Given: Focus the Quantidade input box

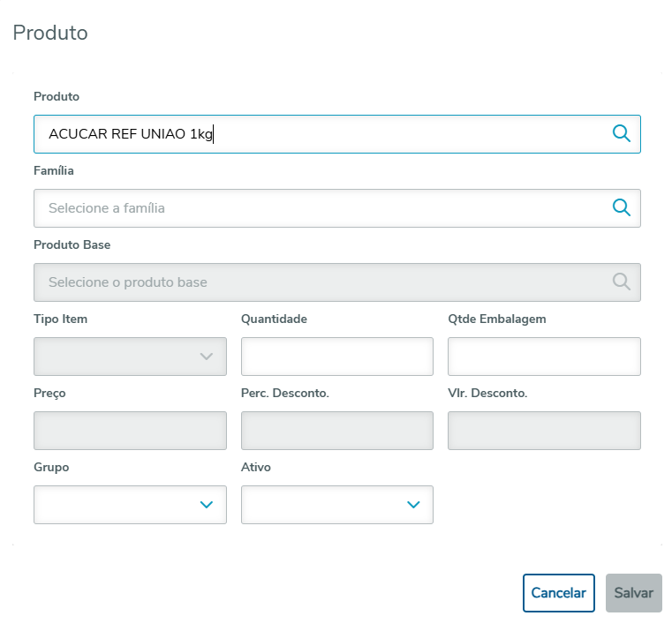Looking at the screenshot, I should (x=337, y=357).
